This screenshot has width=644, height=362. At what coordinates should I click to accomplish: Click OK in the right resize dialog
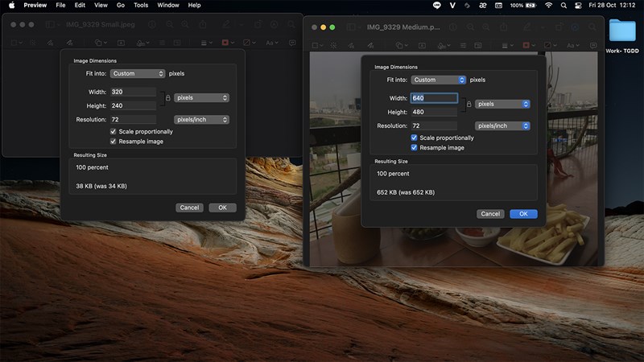point(523,214)
